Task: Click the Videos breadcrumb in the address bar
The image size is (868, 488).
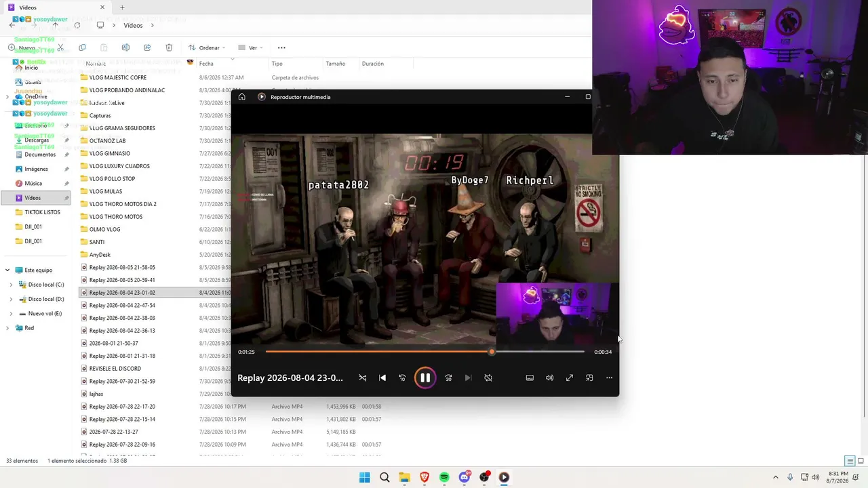Action: pos(133,25)
